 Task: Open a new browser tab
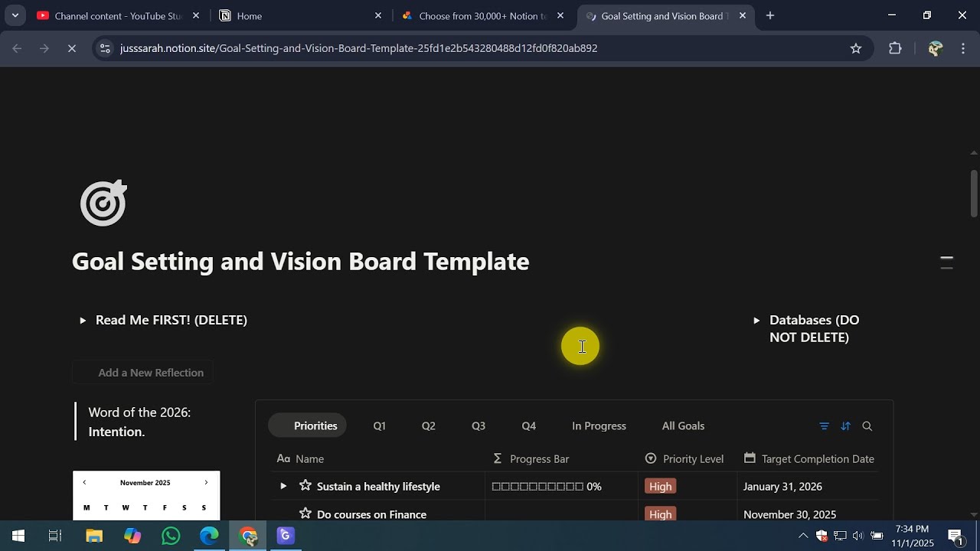[770, 15]
